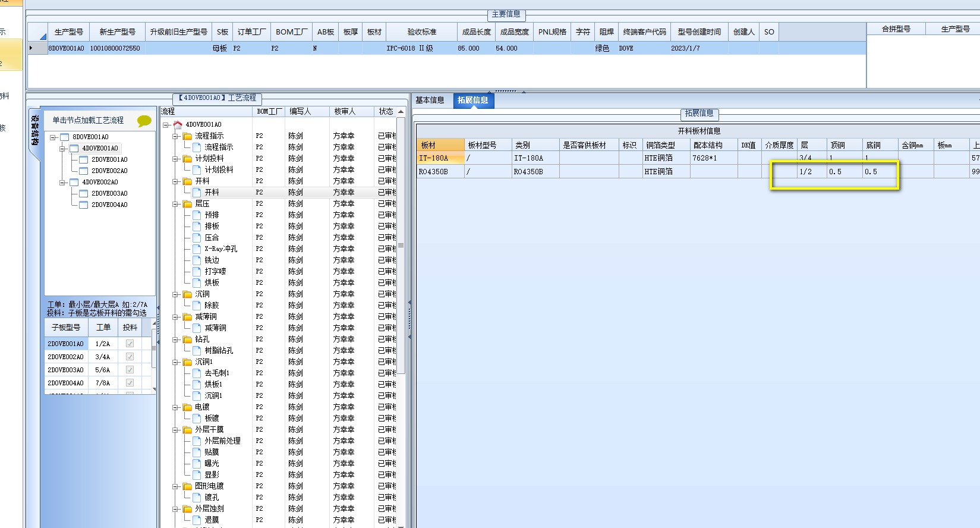Select the 去毛刺1 step
This screenshot has width=980, height=528.
[217, 373]
